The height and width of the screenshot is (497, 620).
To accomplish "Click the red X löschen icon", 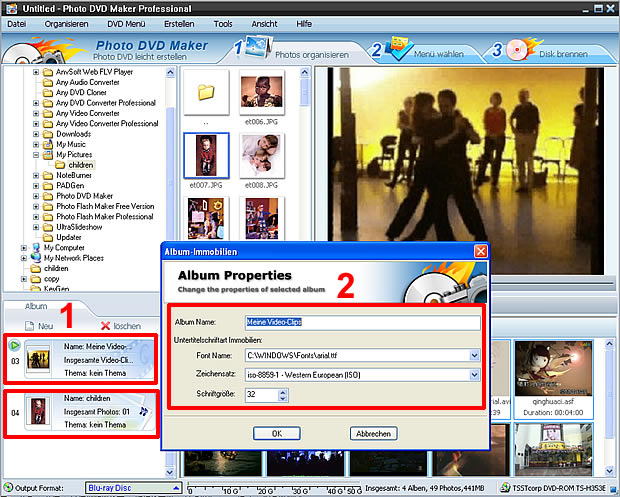I will 105,326.
